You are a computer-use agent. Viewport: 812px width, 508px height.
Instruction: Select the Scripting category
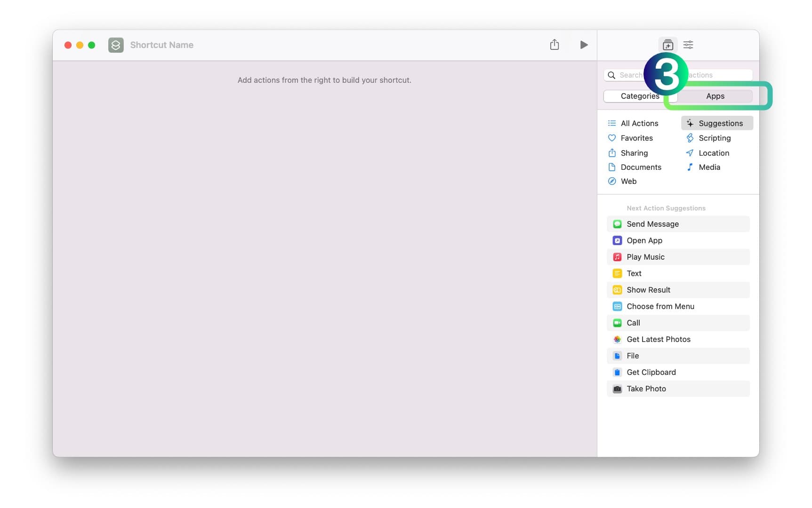(x=714, y=138)
